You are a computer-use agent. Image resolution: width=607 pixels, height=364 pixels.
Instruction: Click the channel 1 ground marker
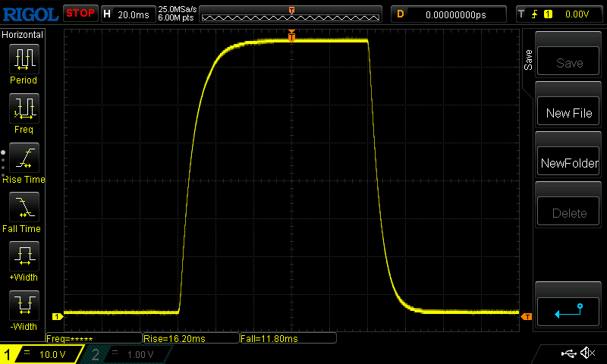[58, 316]
